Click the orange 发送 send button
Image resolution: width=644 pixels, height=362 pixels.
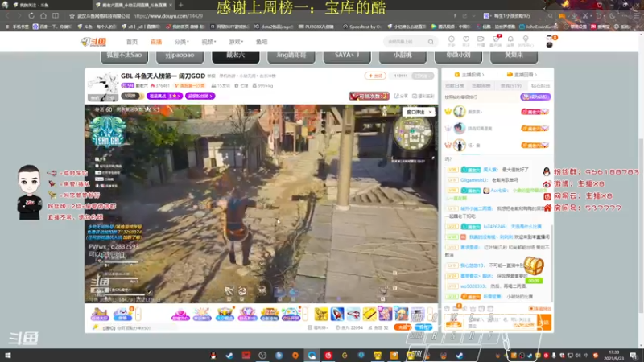coord(545,323)
